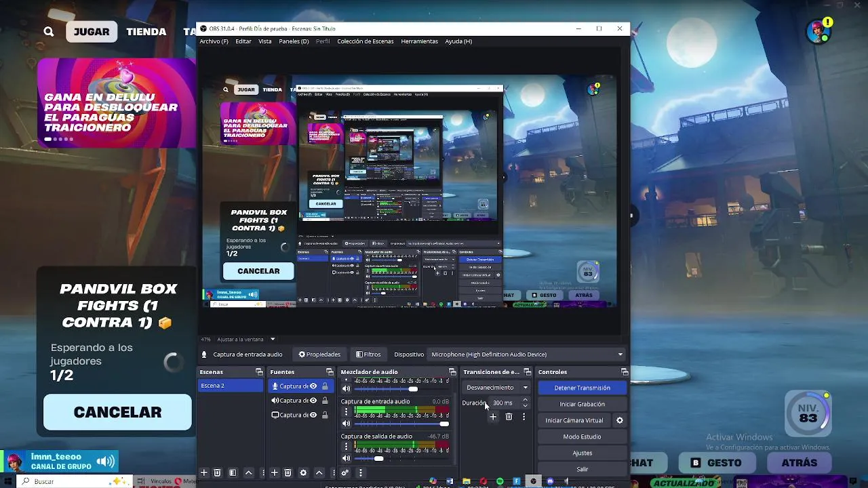Open the Archivo menu
Screen dimensions: 868x488
(x=214, y=41)
